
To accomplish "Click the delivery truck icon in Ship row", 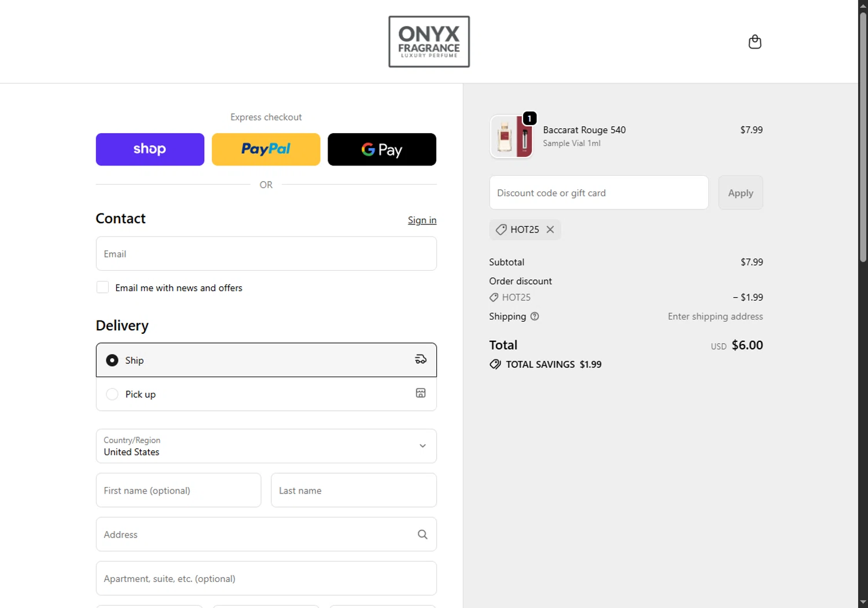I will click(421, 360).
